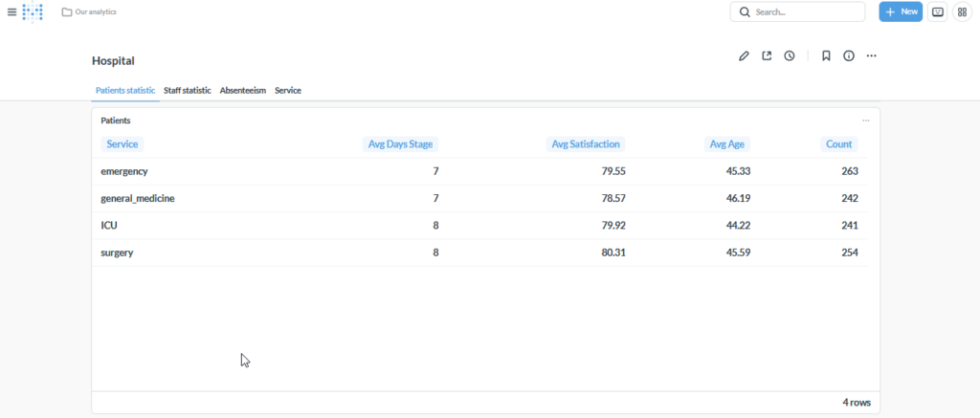The image size is (980, 418).
Task: Click count value 241
Action: coord(850,226)
